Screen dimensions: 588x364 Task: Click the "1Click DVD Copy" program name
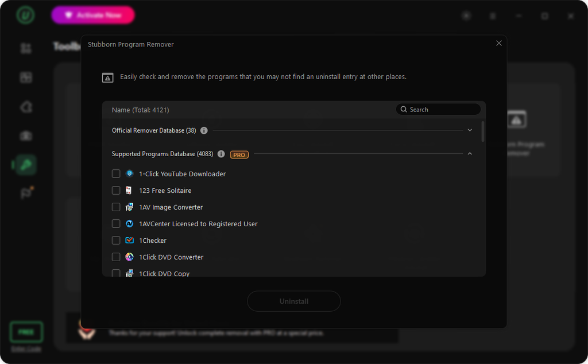(x=164, y=273)
